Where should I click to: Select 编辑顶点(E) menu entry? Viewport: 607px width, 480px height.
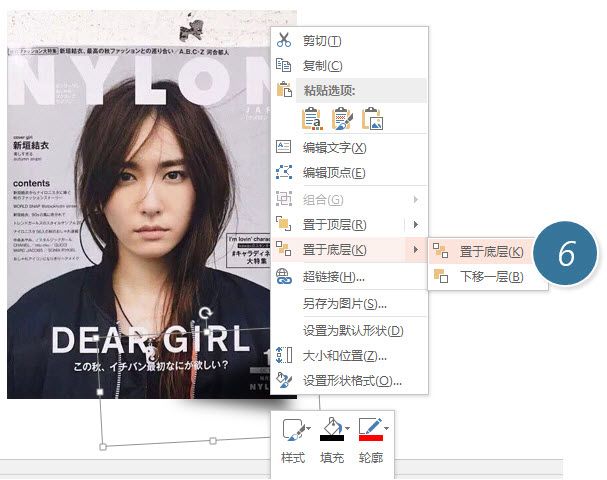pyautogui.click(x=349, y=172)
